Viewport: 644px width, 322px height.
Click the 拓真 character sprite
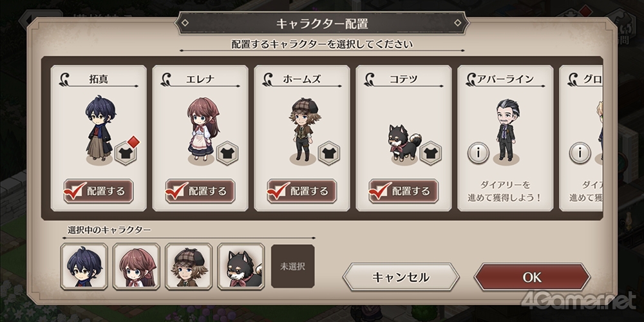point(100,128)
